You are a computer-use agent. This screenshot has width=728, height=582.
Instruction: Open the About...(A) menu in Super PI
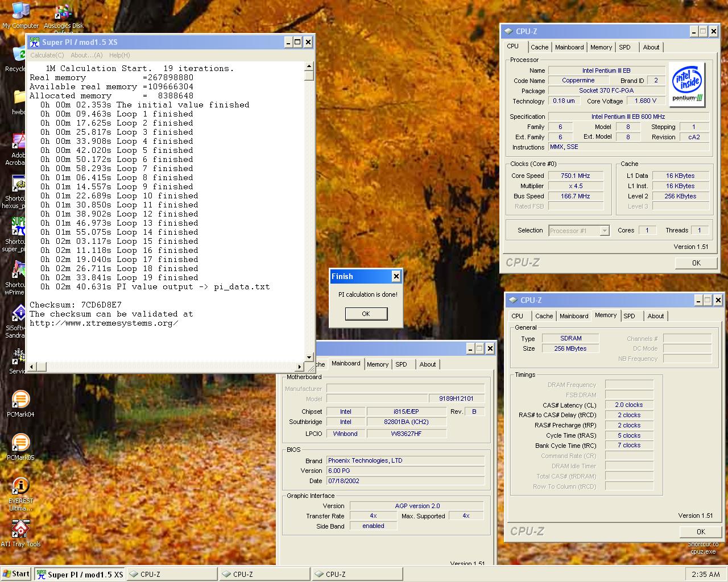tap(86, 55)
